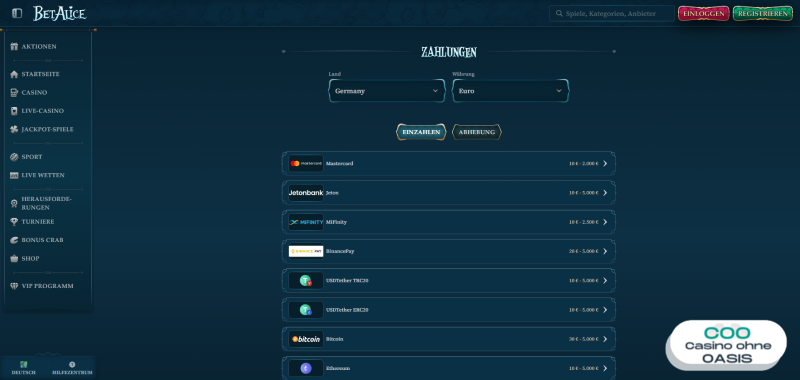The image size is (800, 380).
Task: Expand the Bitcoin row chevron
Action: click(605, 339)
